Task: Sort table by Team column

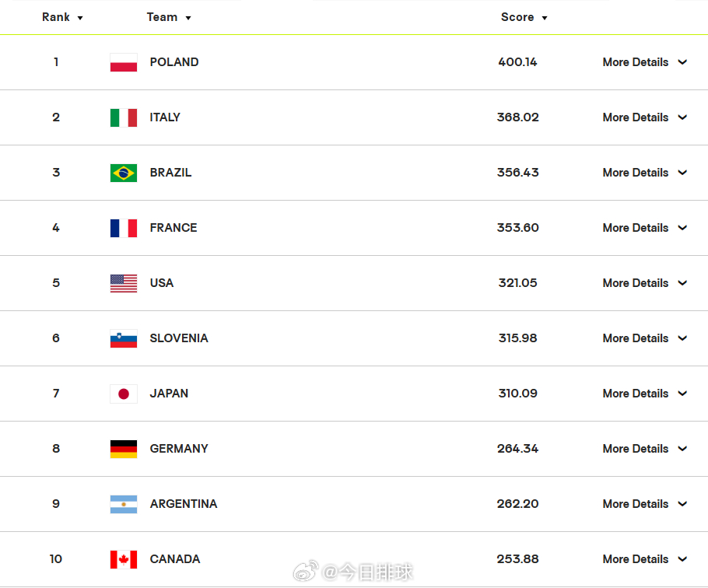Action: [x=169, y=17]
